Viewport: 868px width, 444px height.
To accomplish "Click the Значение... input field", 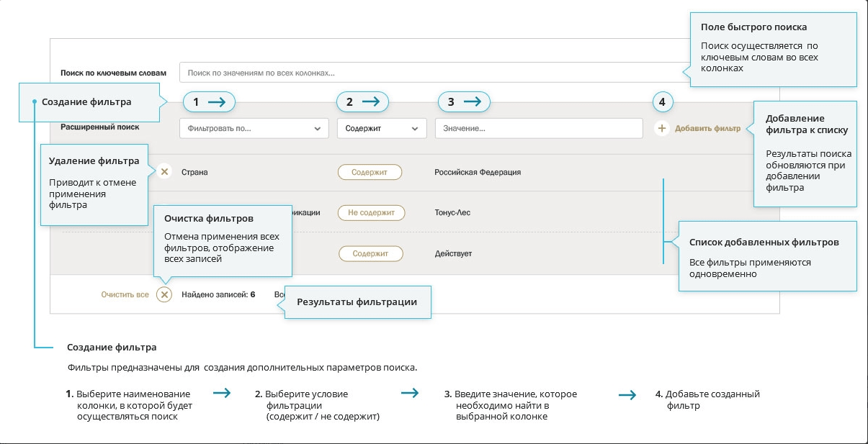I will 539,128.
